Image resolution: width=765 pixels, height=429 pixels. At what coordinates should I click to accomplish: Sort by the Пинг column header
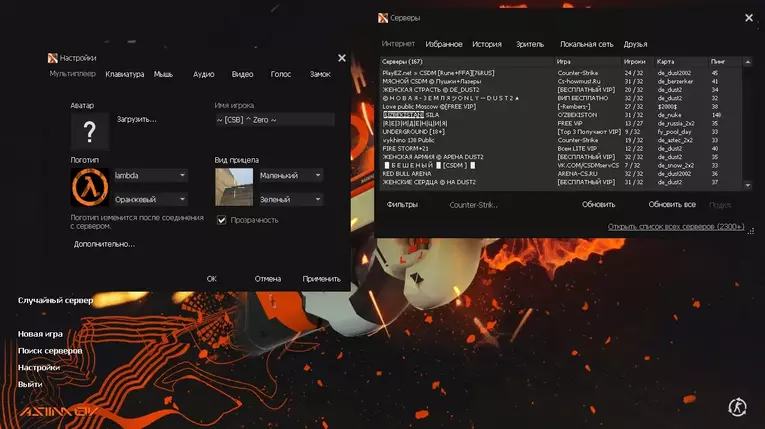point(725,62)
